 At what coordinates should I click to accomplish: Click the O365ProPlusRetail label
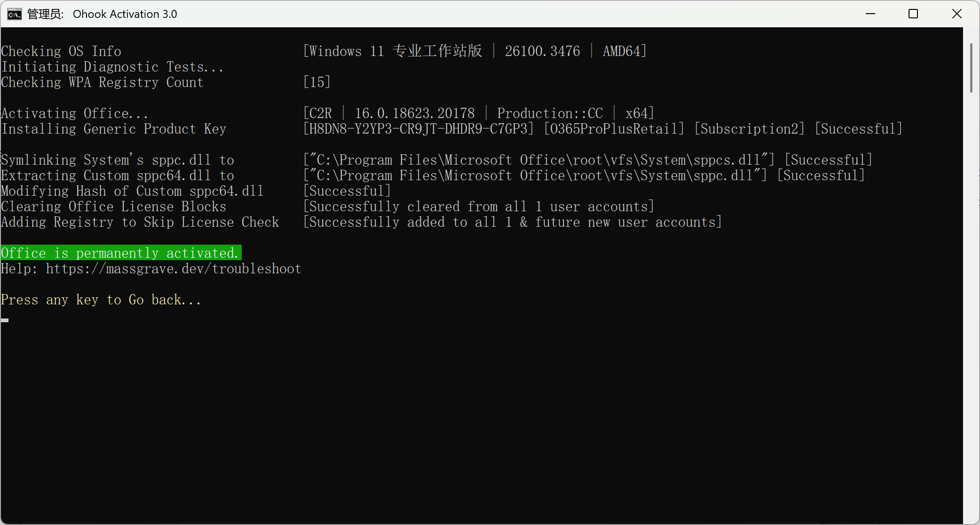click(614, 129)
